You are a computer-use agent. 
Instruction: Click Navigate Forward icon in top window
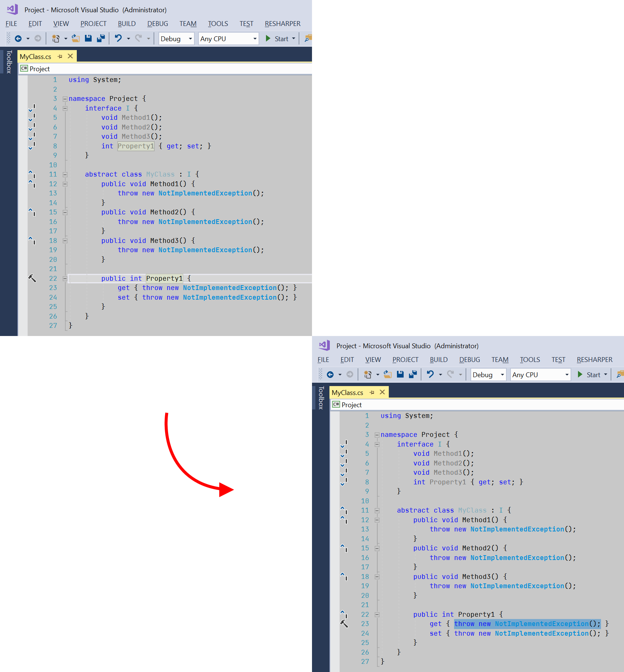(x=37, y=39)
